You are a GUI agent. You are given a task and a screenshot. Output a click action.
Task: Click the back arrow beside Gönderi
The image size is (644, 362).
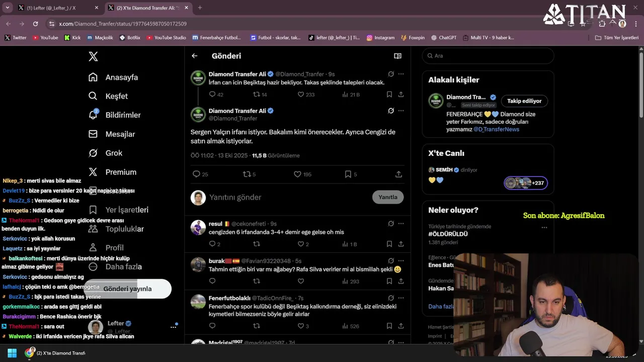195,56
